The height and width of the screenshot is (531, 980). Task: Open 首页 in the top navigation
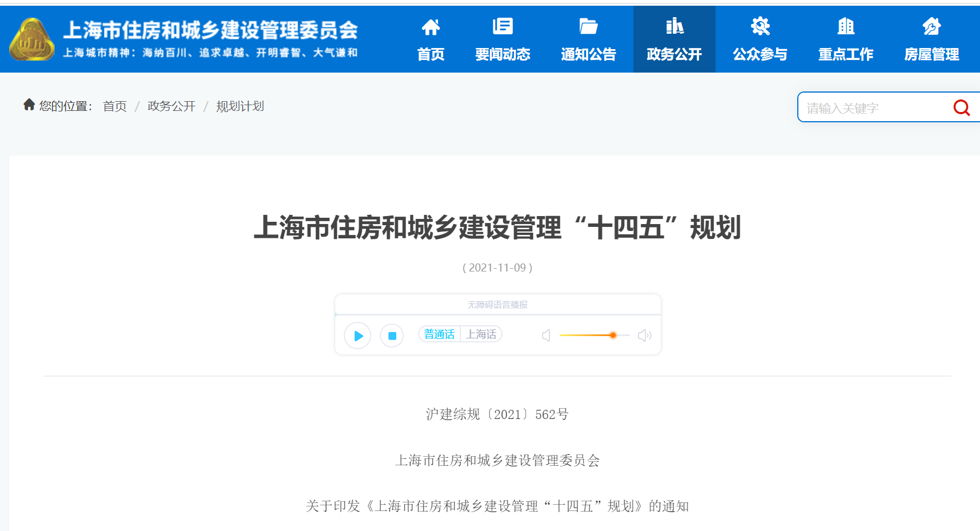(431, 39)
